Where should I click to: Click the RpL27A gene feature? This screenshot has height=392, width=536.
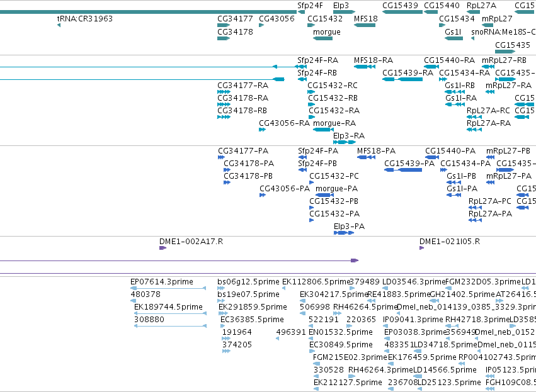474,12
